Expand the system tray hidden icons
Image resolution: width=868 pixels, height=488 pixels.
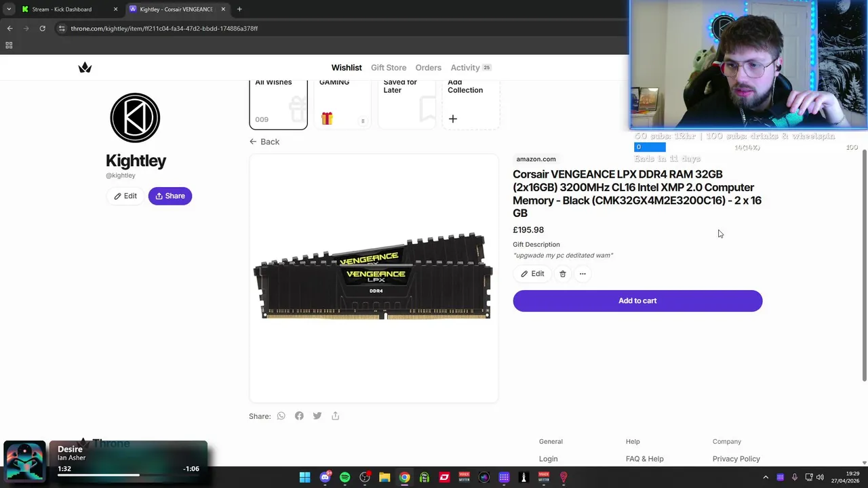pyautogui.click(x=766, y=478)
